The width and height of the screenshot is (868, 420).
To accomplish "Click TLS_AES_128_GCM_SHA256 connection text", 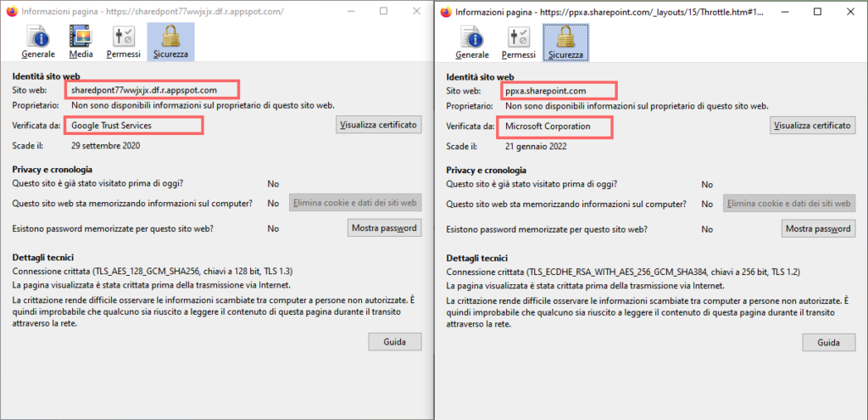I will (153, 271).
